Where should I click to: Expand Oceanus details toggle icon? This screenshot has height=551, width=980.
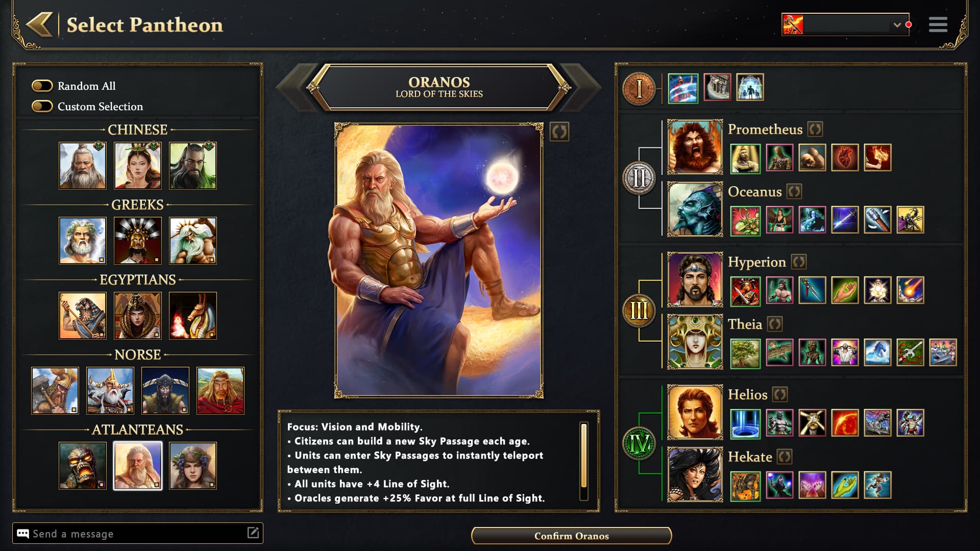794,191
